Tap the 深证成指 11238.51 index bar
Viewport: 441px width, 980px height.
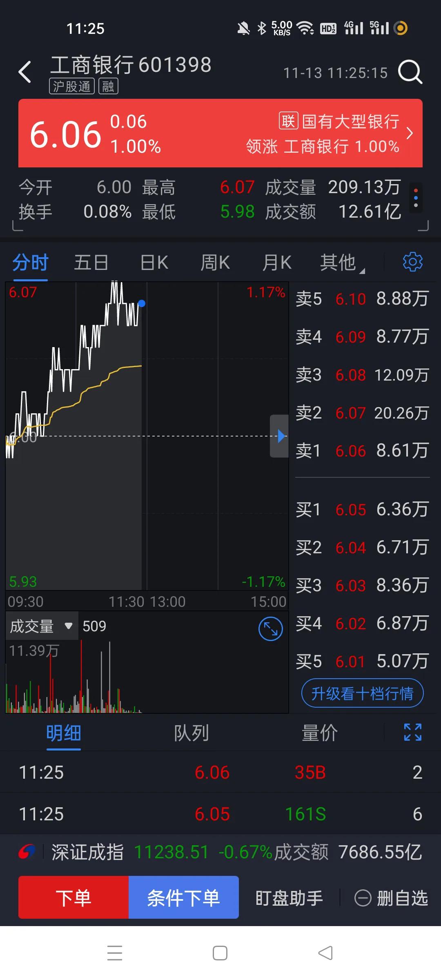(x=220, y=852)
